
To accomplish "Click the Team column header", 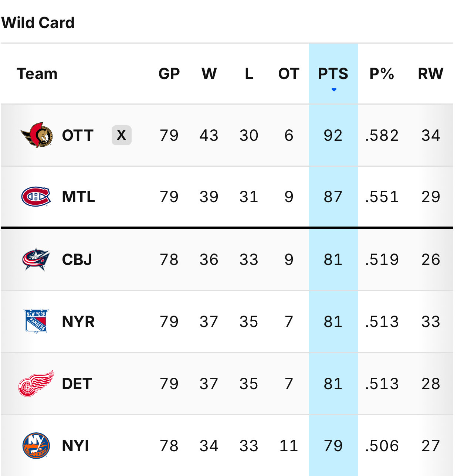I will pos(37,74).
